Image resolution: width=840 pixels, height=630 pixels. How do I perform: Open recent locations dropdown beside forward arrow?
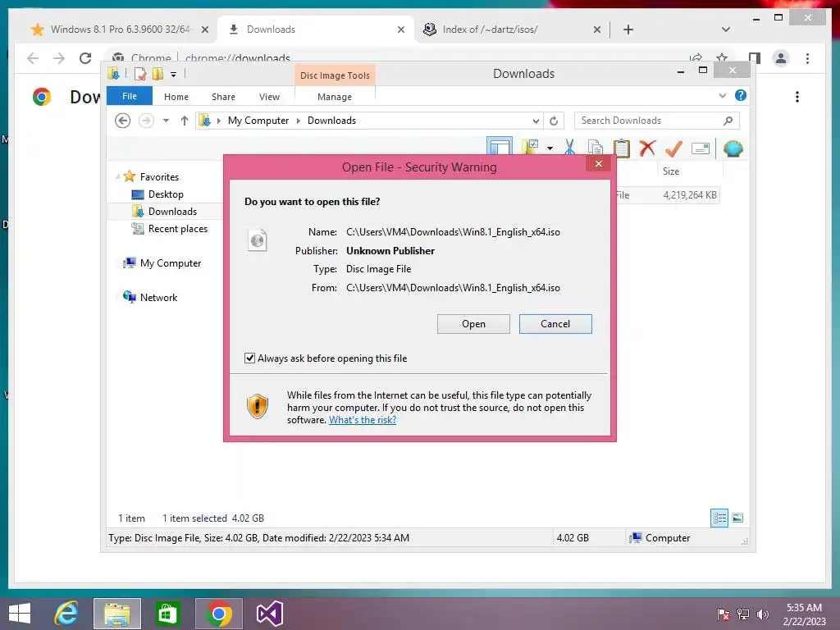[x=166, y=121]
